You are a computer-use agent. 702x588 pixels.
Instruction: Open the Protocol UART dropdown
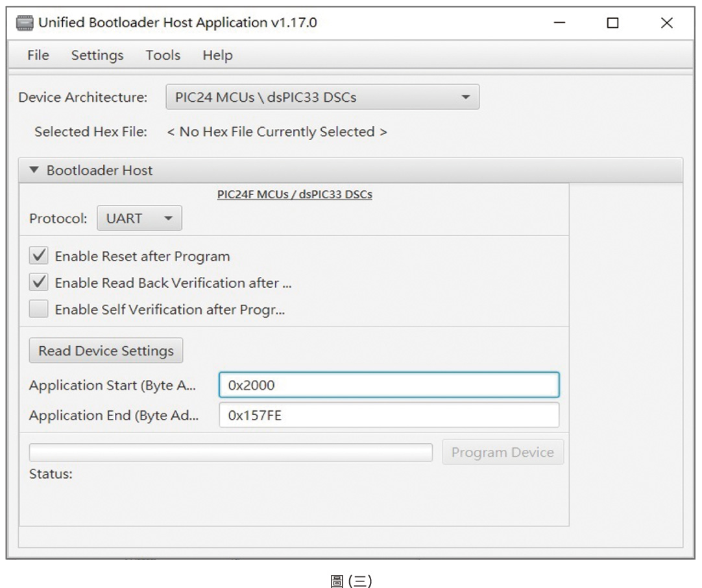coord(139,218)
